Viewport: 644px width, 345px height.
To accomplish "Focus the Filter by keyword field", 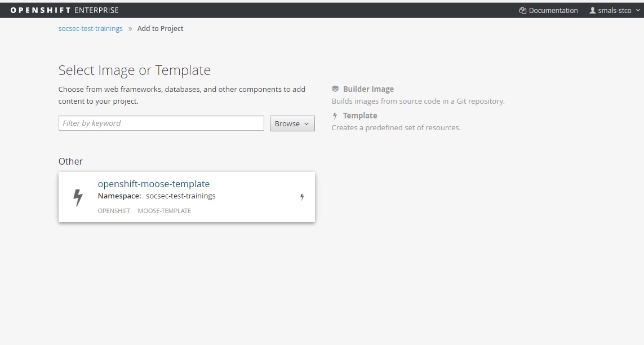I will [x=161, y=123].
